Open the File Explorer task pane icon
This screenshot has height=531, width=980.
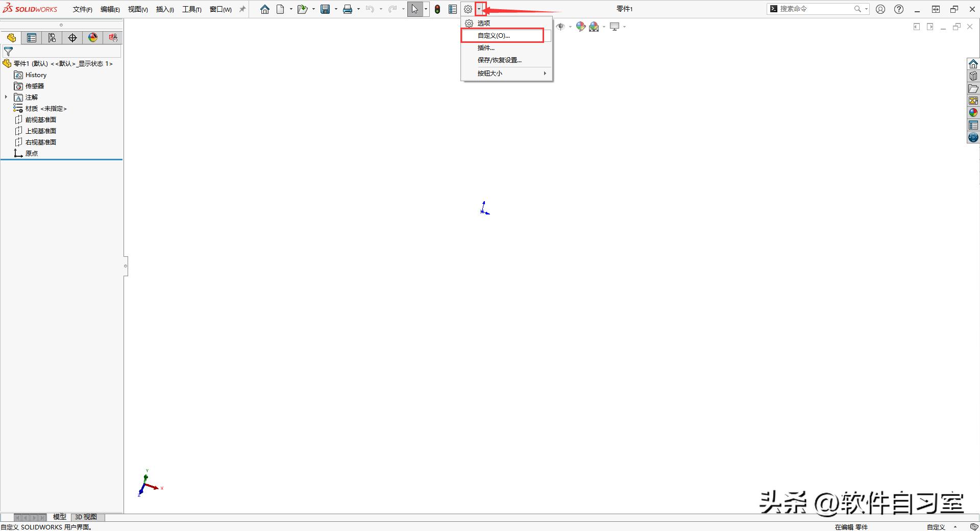973,88
